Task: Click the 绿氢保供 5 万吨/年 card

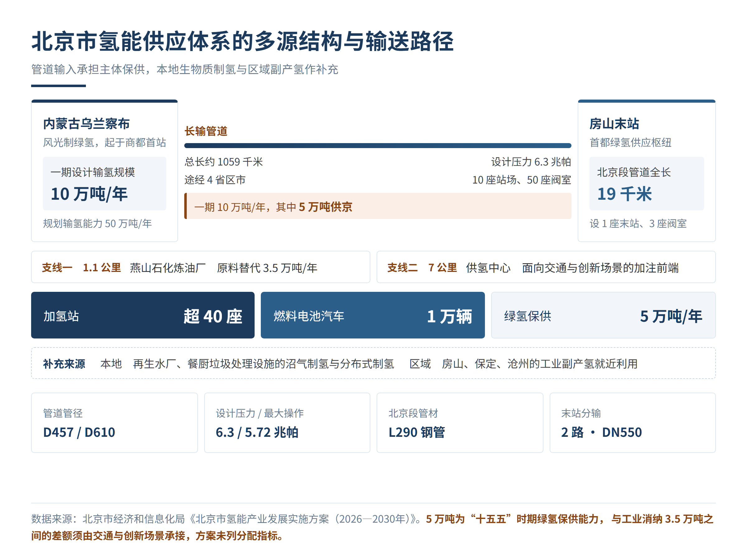Action: click(603, 315)
